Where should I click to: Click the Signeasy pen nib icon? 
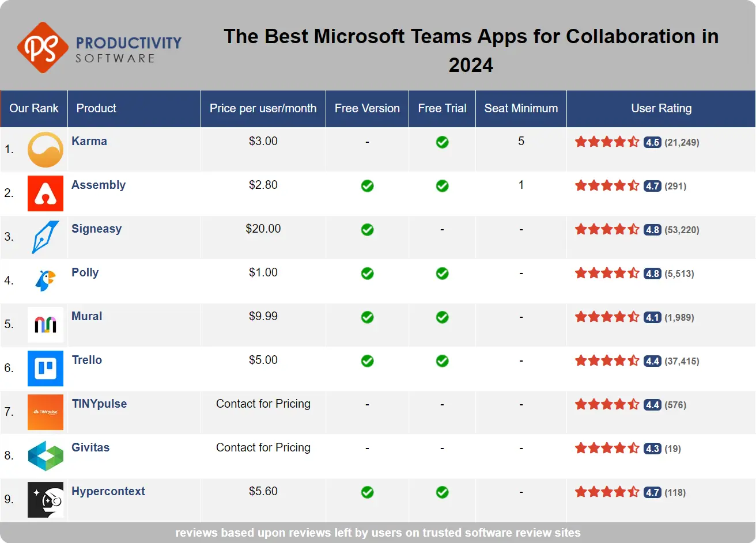click(46, 237)
